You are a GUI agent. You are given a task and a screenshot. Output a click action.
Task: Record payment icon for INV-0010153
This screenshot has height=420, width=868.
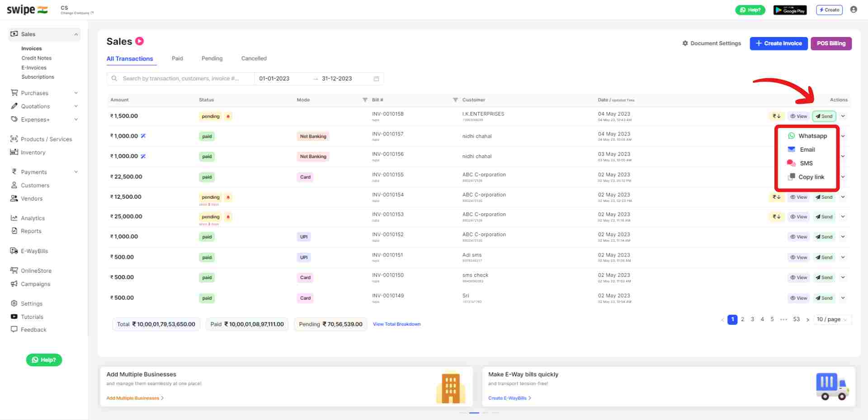pyautogui.click(x=776, y=217)
